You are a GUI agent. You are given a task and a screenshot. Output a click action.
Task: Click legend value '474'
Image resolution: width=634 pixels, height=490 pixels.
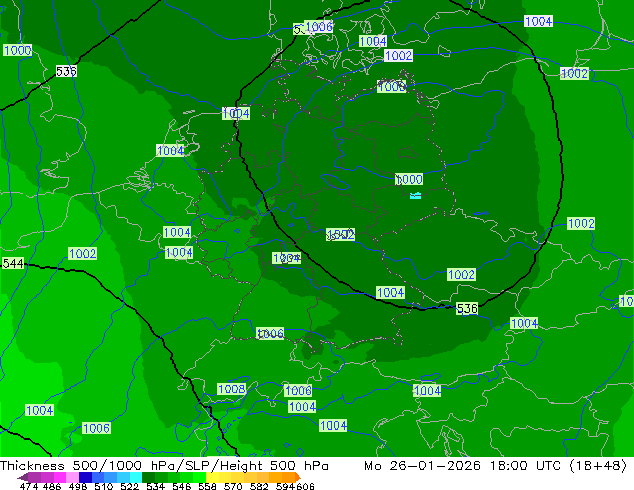tap(29, 486)
